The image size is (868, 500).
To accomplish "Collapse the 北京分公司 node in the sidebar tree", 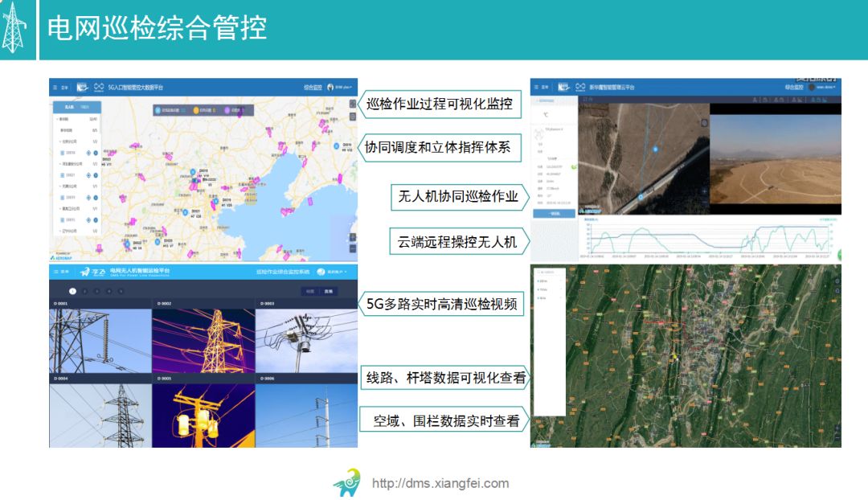I will pos(59,141).
